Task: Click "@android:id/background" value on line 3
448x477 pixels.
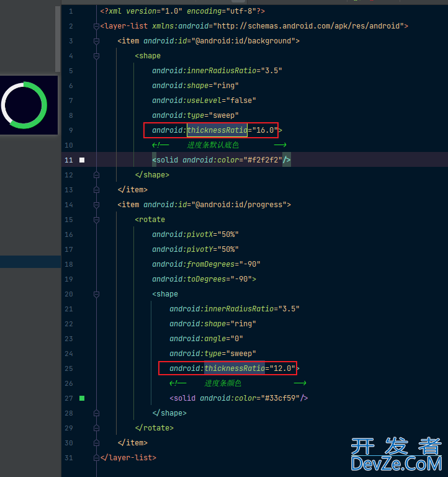Action: coord(243,41)
